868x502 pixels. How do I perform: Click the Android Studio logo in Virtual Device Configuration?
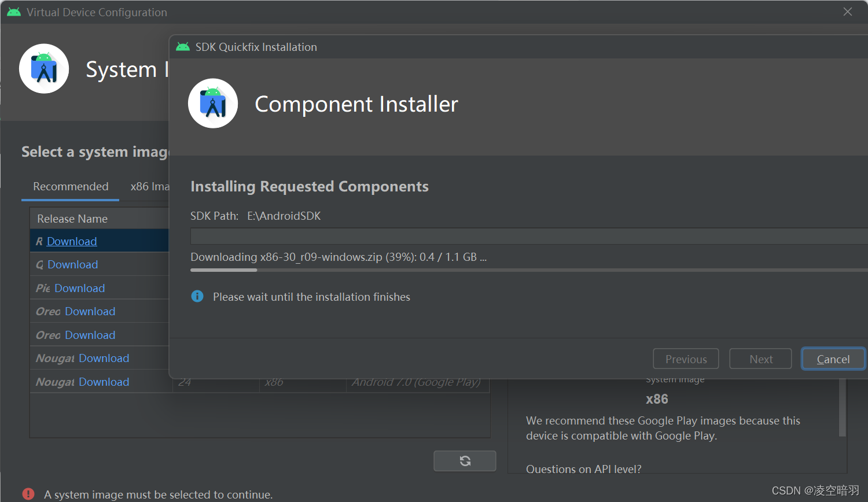[44, 68]
